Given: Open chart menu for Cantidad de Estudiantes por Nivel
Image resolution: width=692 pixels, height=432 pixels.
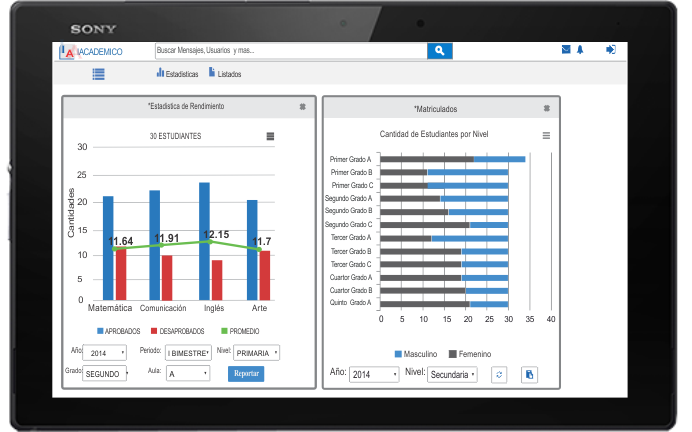Looking at the screenshot, I should coord(546,135).
